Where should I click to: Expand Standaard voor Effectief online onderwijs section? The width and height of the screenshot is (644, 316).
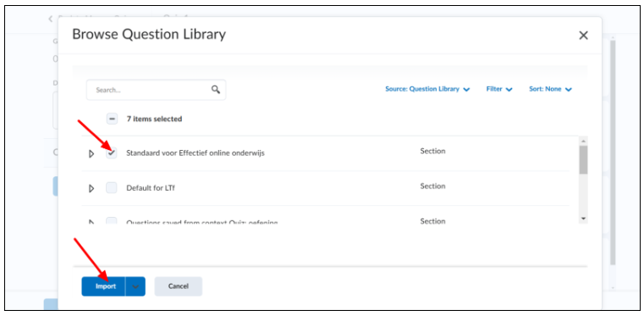[91, 153]
